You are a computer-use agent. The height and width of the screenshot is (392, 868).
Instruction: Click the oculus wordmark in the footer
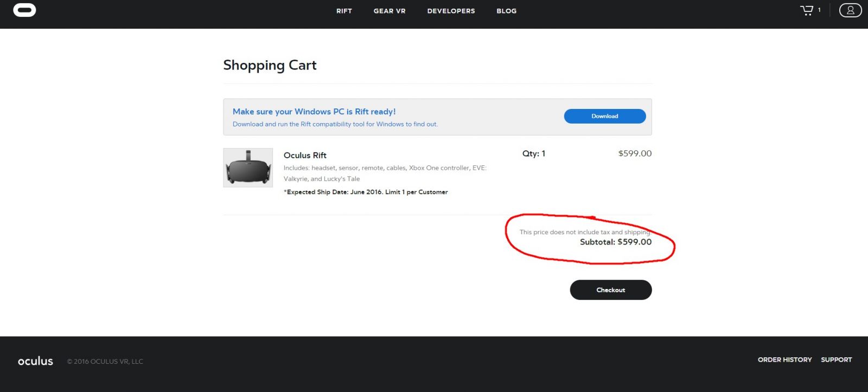[35, 361]
